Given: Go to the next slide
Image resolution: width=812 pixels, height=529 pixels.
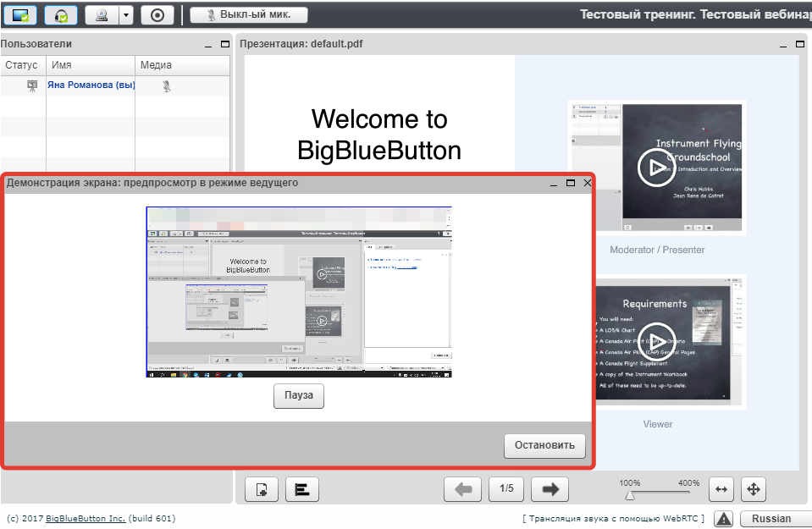Looking at the screenshot, I should (x=550, y=489).
